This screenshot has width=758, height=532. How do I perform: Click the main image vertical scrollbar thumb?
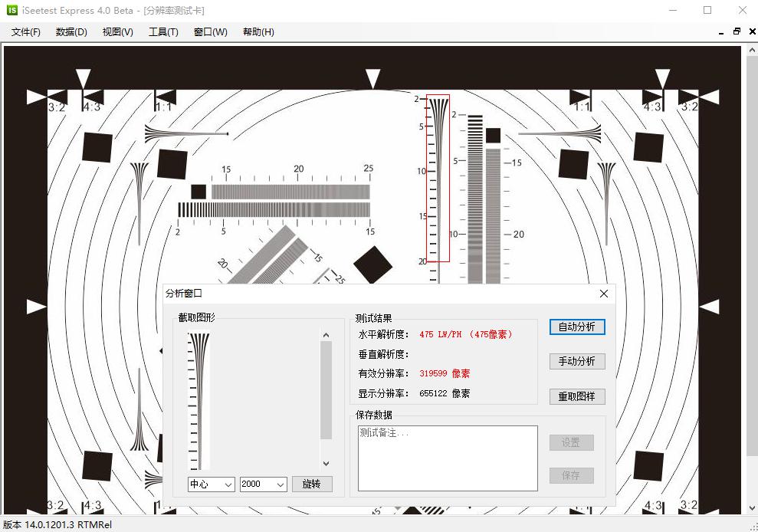(752, 255)
